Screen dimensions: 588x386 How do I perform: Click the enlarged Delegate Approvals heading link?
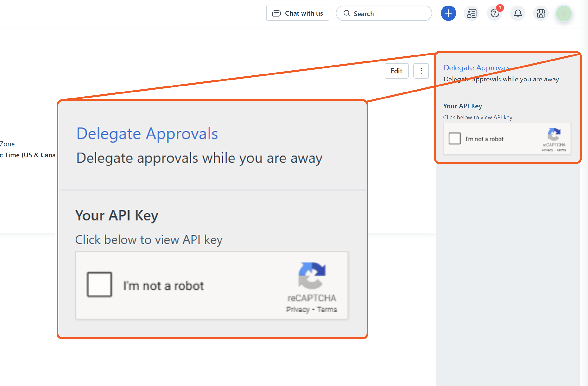coord(147,134)
